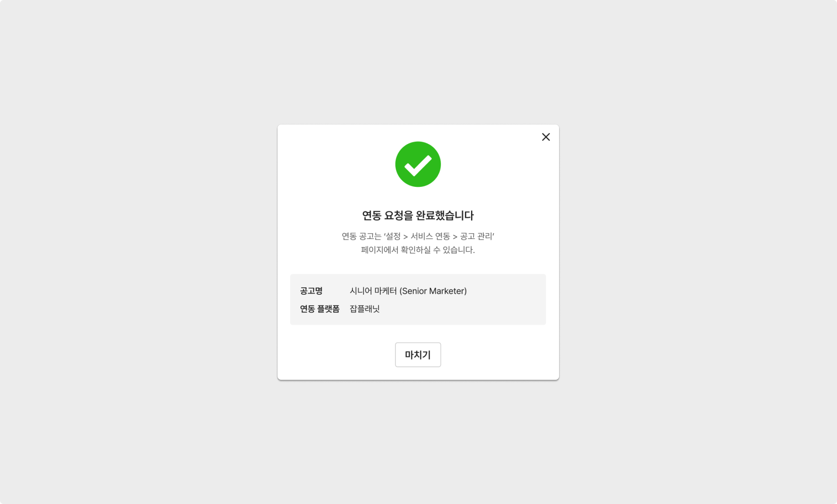Click the phrase 연동 공고는 in the description
Viewport: 837px width, 504px height.
tap(361, 236)
